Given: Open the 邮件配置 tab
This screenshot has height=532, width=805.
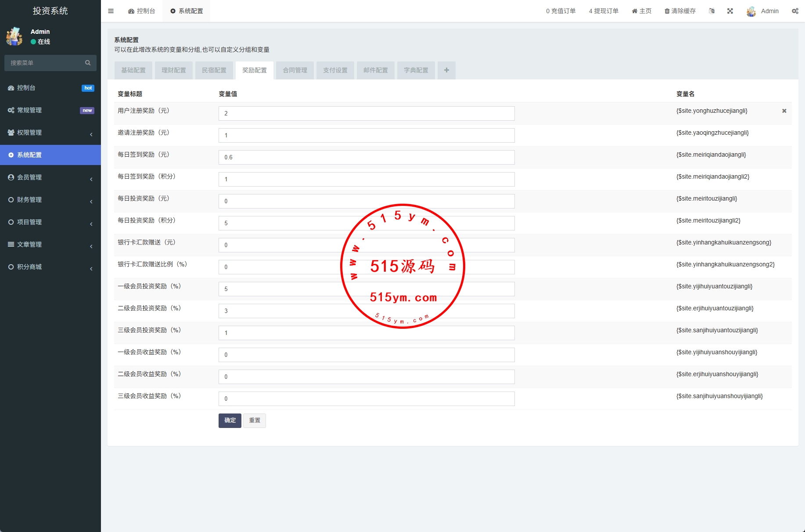Looking at the screenshot, I should (376, 70).
